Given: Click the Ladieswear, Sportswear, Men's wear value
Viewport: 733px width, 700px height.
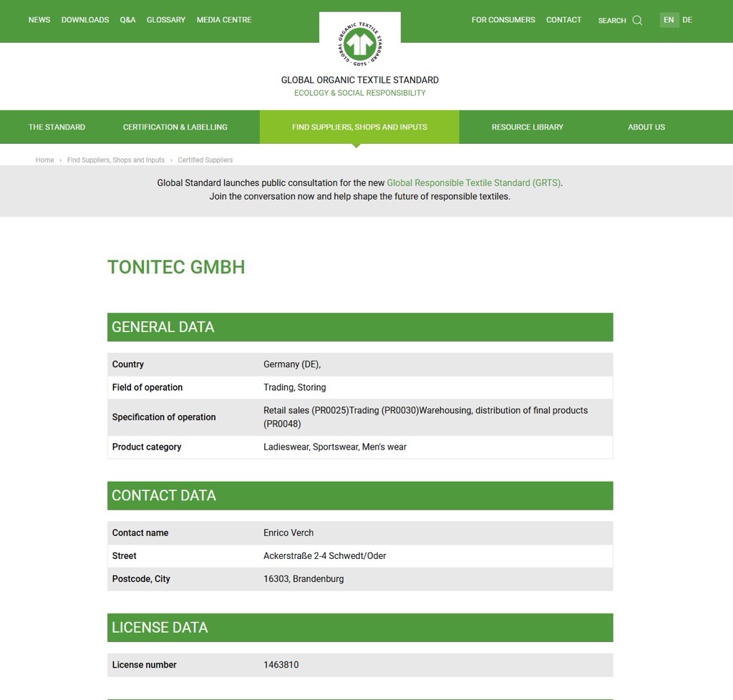Looking at the screenshot, I should click(x=335, y=447).
